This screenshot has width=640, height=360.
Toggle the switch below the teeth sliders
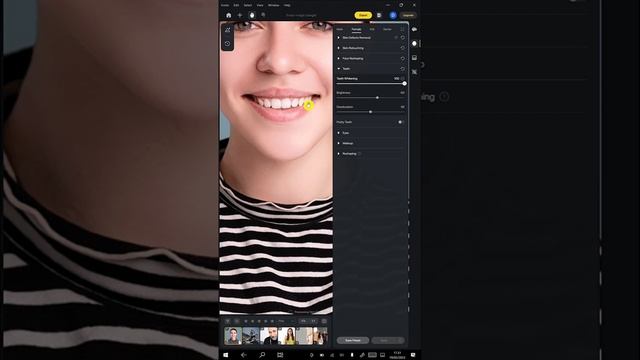click(x=401, y=122)
